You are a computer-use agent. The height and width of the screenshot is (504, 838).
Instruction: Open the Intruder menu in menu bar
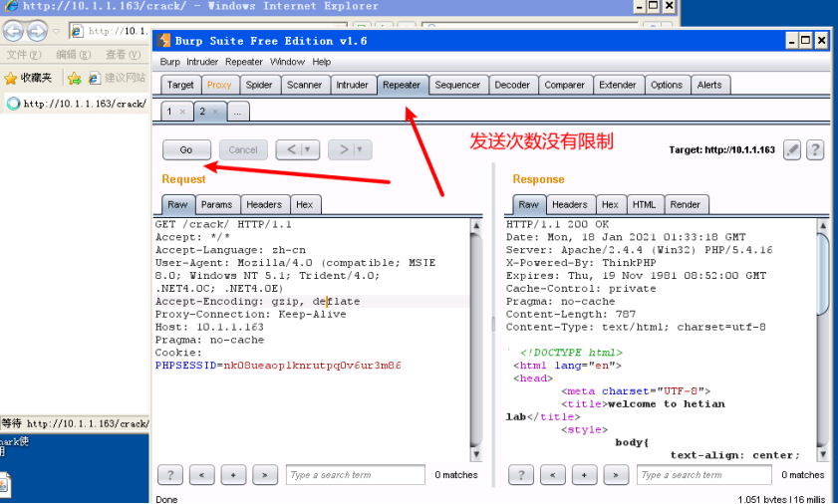(x=202, y=62)
